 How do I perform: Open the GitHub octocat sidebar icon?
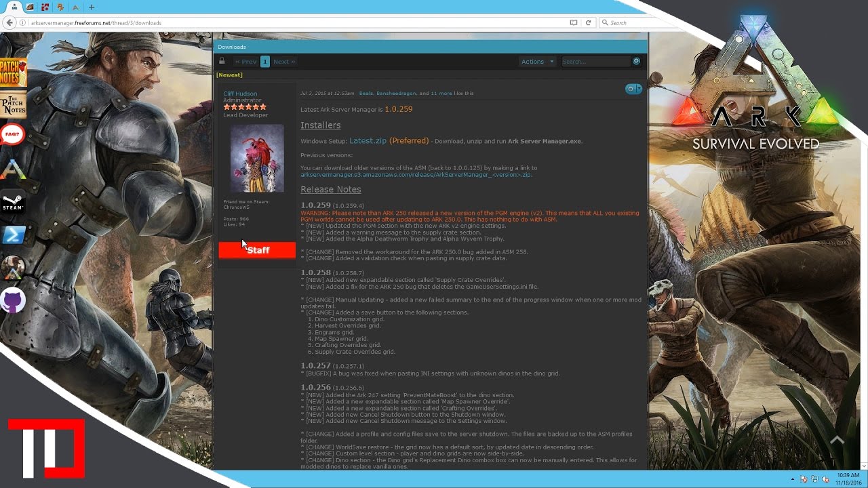click(x=12, y=300)
